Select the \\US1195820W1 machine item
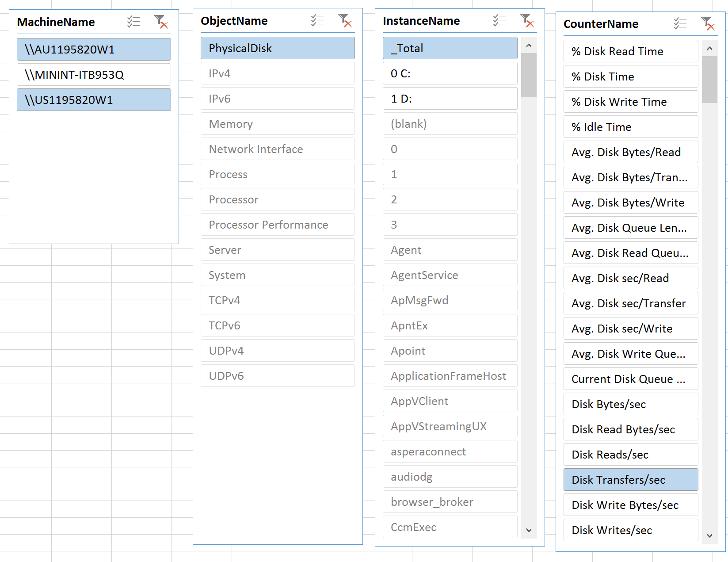This screenshot has height=562, width=728. [94, 99]
